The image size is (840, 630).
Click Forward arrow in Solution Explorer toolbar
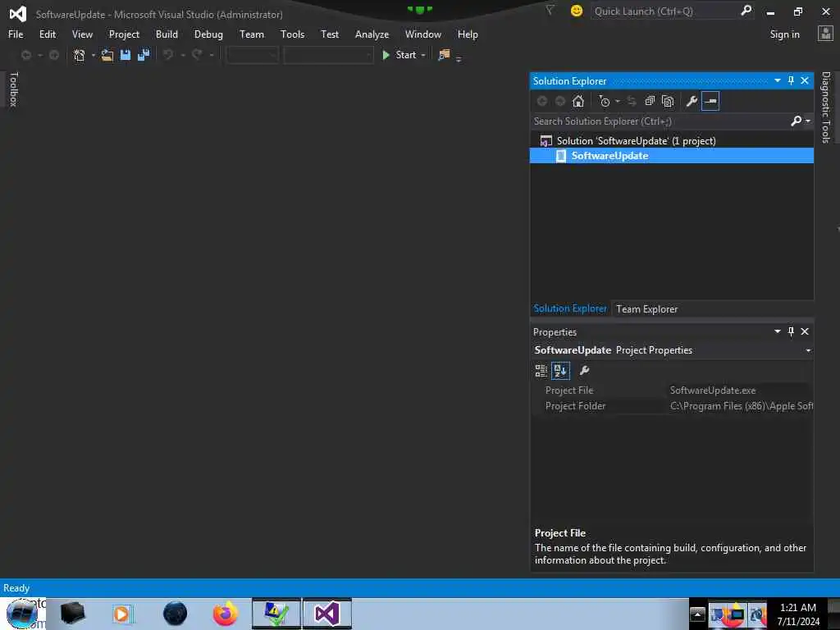(x=560, y=101)
